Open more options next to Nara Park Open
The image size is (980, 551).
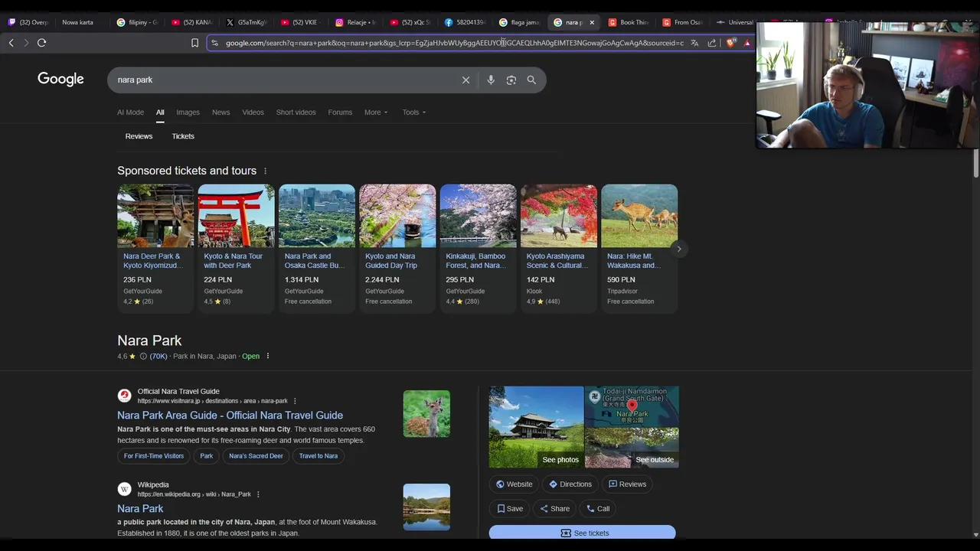point(267,356)
